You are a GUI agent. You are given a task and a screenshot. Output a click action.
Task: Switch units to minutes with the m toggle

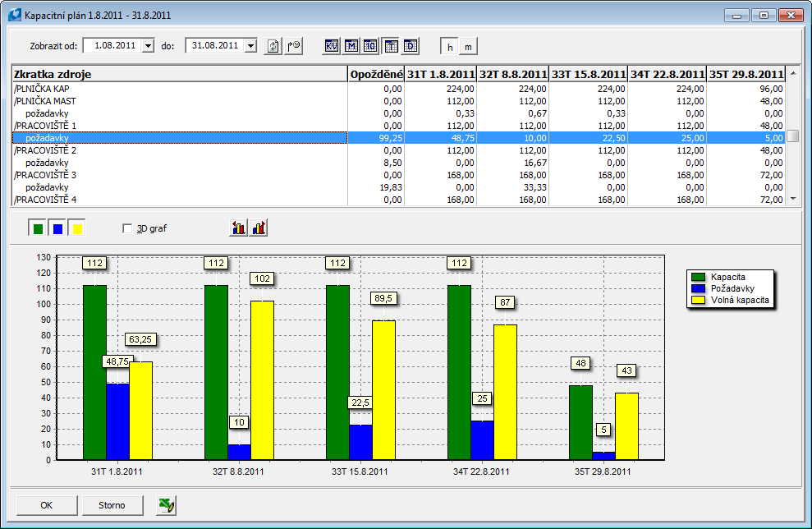(x=469, y=47)
